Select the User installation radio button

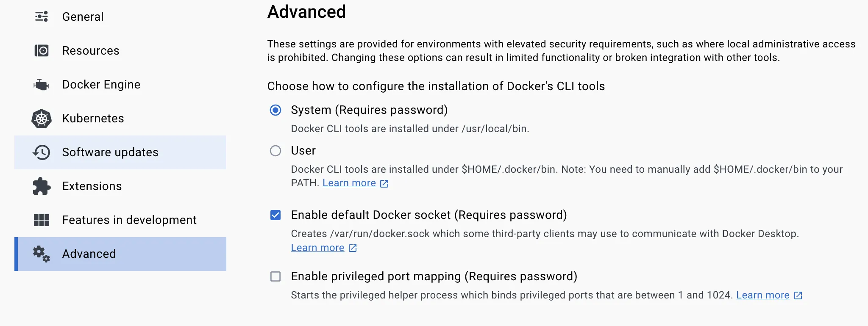275,151
